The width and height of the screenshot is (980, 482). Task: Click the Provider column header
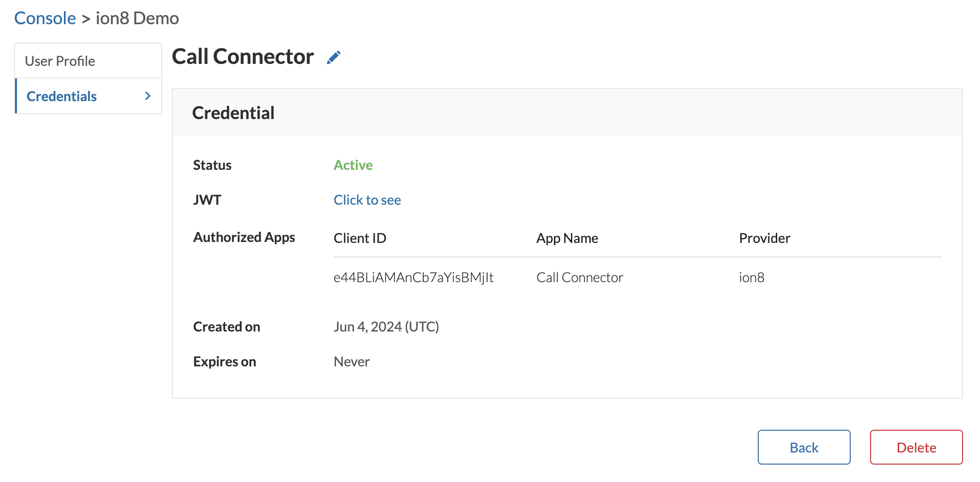coord(764,238)
